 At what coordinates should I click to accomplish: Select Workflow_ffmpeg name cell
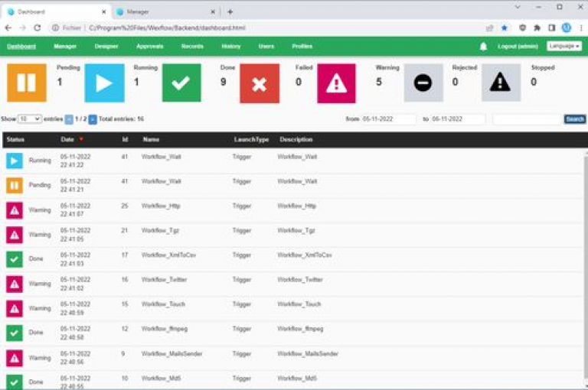point(165,329)
